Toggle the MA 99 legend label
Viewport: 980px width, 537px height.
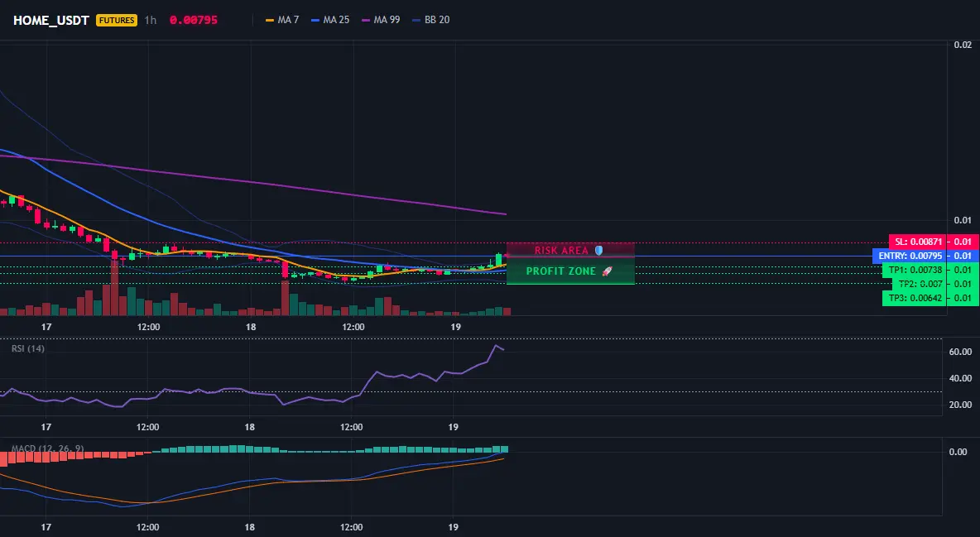(387, 20)
